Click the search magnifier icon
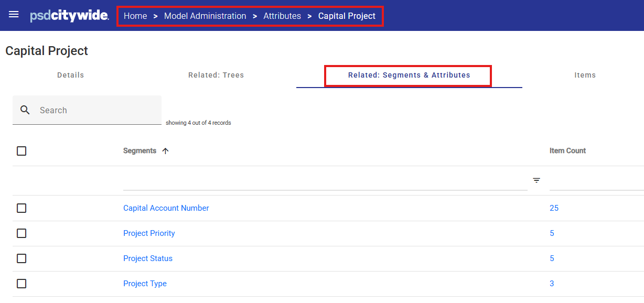This screenshot has height=303, width=644. (25, 110)
